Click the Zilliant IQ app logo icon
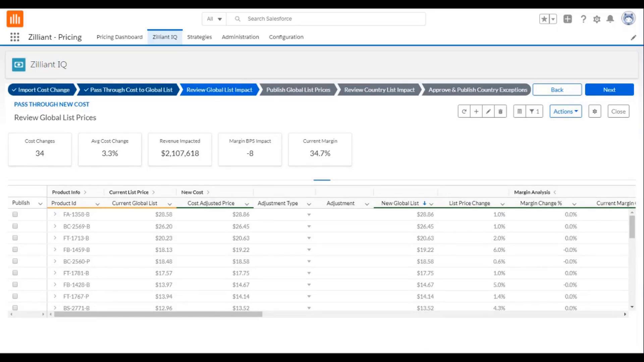 (x=18, y=64)
